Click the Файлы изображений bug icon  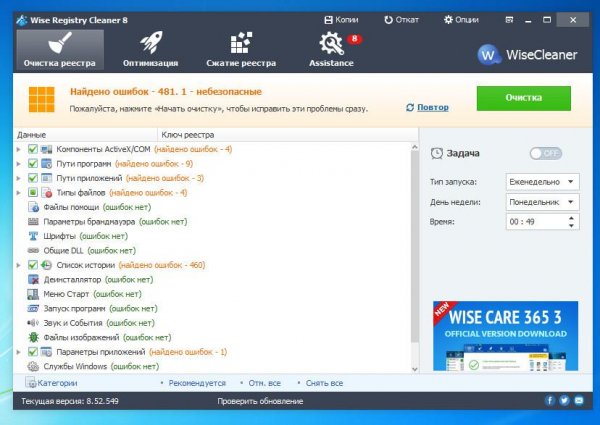(x=33, y=337)
